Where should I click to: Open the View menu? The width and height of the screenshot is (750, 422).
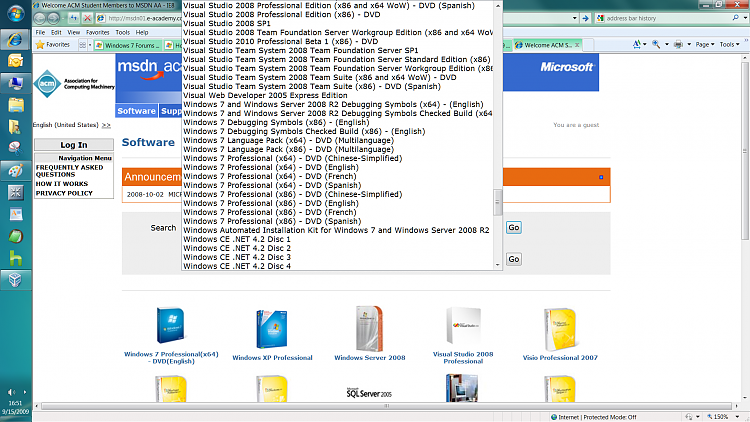pyautogui.click(x=74, y=33)
